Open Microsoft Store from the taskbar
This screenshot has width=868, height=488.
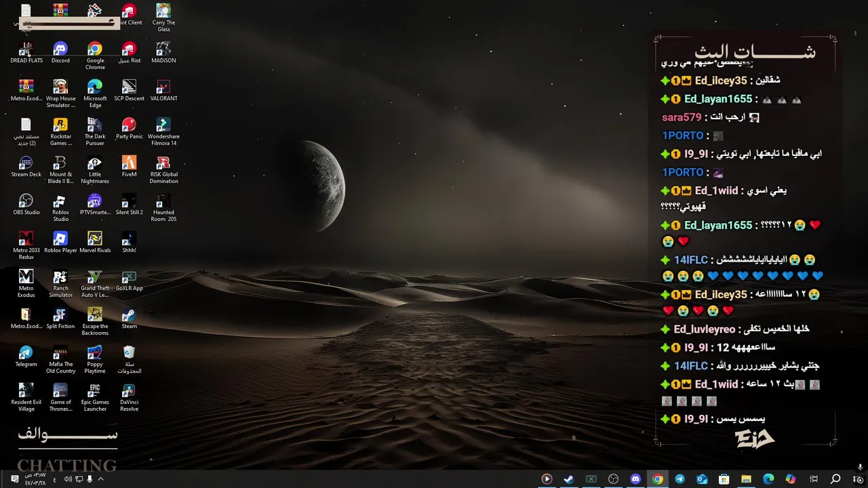(x=724, y=479)
